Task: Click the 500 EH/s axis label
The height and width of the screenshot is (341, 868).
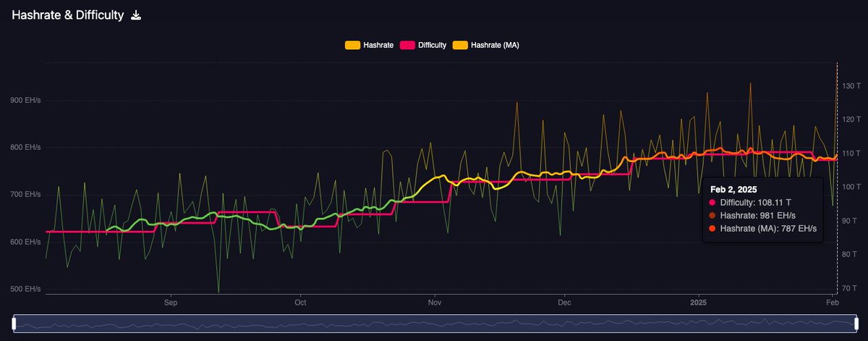Action: click(x=26, y=290)
